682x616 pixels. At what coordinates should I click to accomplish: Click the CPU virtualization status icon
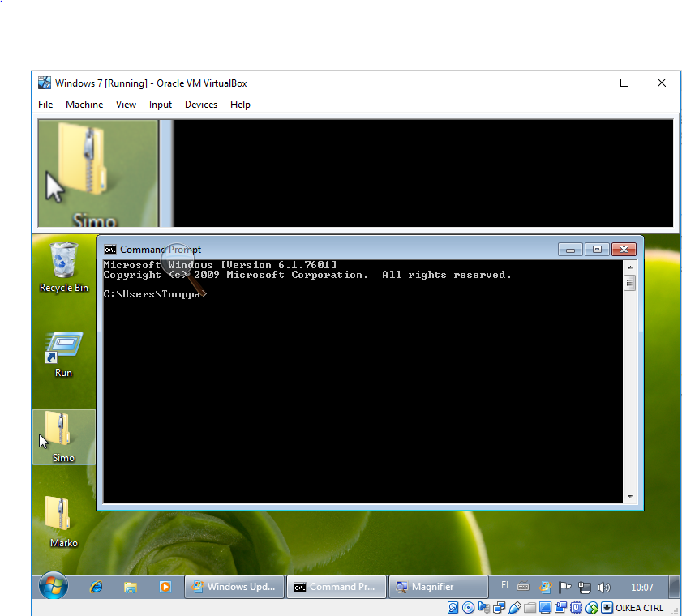pos(576,607)
